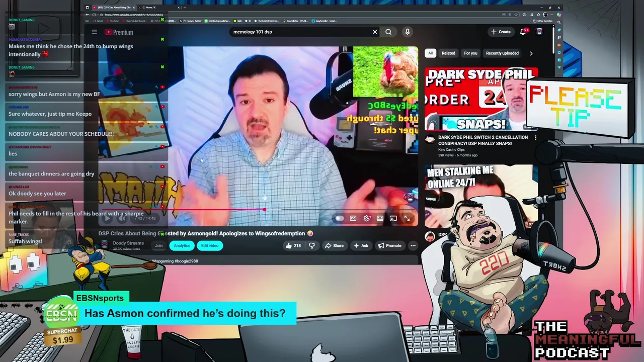Open a new browser tab with plus
The height and width of the screenshot is (362, 644).
185,8
